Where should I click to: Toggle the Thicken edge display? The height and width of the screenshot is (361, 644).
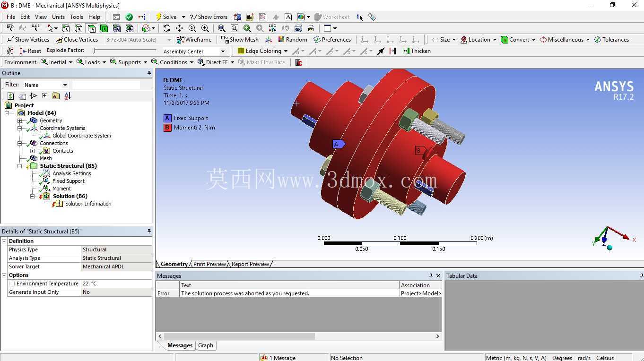416,51
